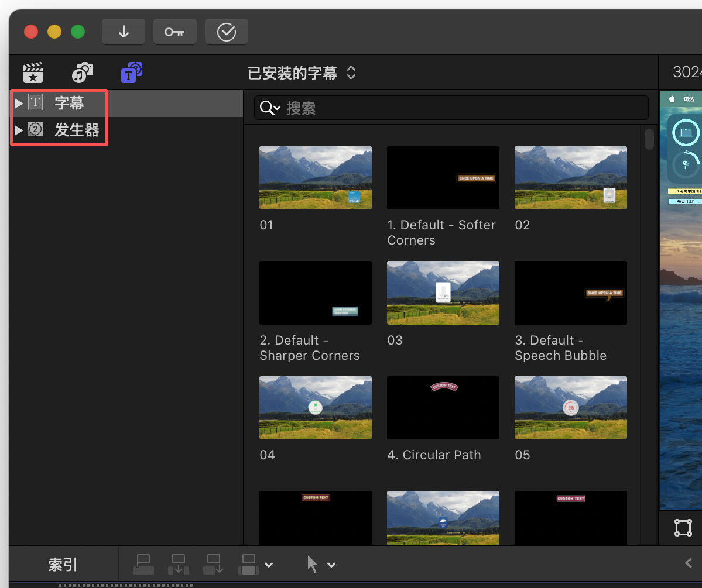Select the 01 title thumbnail
Screen dimensions: 702x588
[316, 178]
